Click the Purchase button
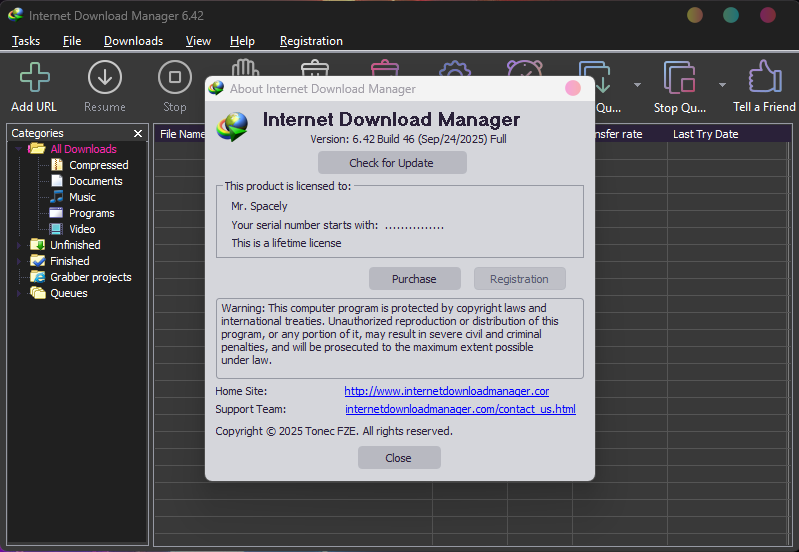799x552 pixels. 414,279
